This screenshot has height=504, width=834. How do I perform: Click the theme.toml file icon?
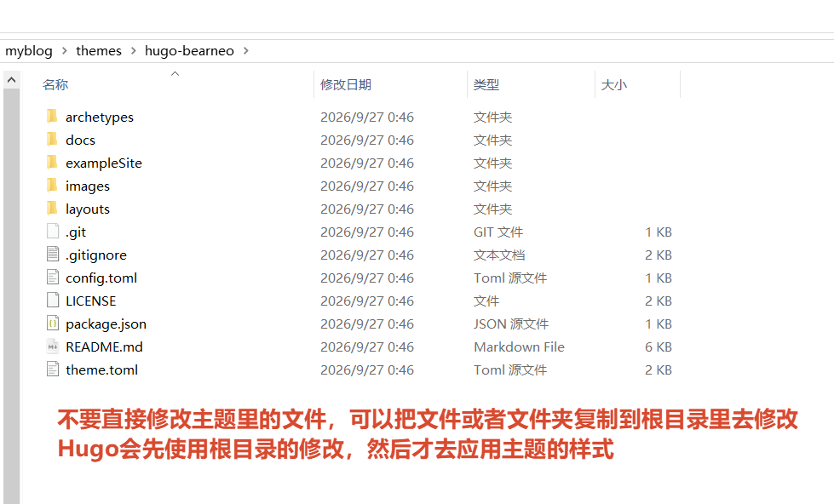point(53,369)
